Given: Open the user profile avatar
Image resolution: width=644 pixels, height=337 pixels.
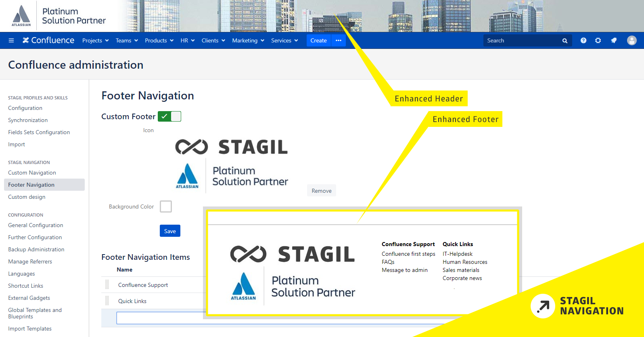Looking at the screenshot, I should 632,40.
